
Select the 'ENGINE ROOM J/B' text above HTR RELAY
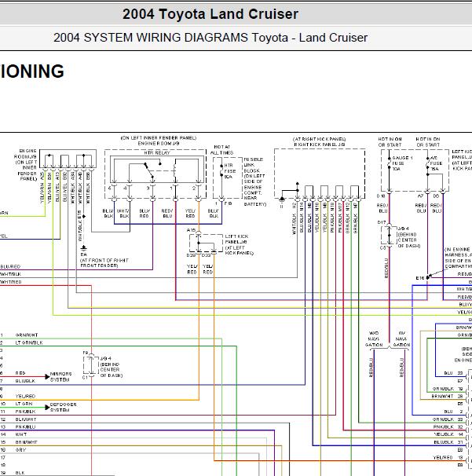[x=159, y=143]
